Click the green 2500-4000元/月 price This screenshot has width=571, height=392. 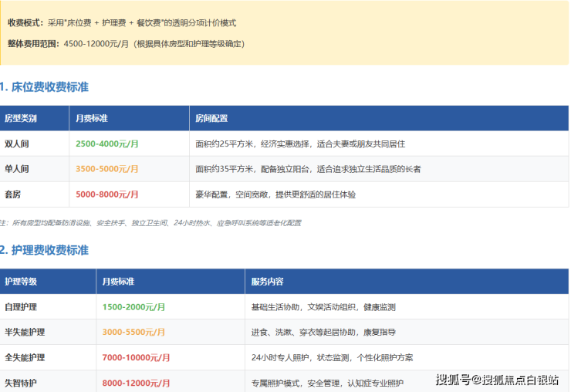pyautogui.click(x=107, y=144)
